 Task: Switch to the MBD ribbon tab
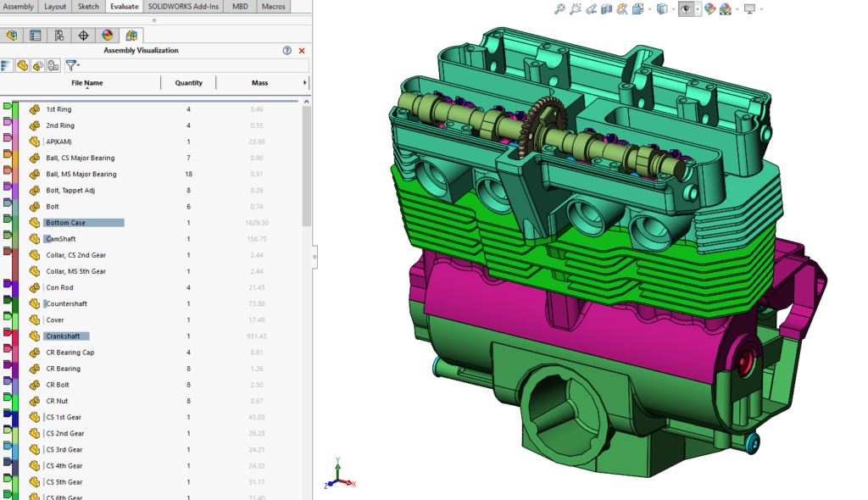(240, 7)
